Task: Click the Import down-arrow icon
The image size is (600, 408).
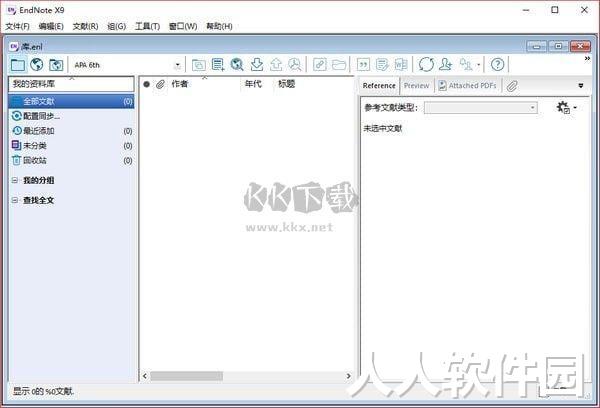Action: [x=257, y=65]
